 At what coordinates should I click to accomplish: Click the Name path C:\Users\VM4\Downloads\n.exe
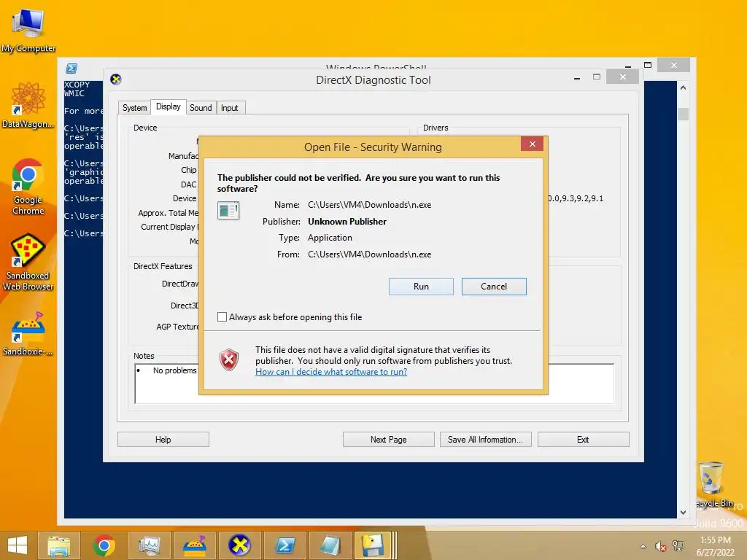coord(370,205)
